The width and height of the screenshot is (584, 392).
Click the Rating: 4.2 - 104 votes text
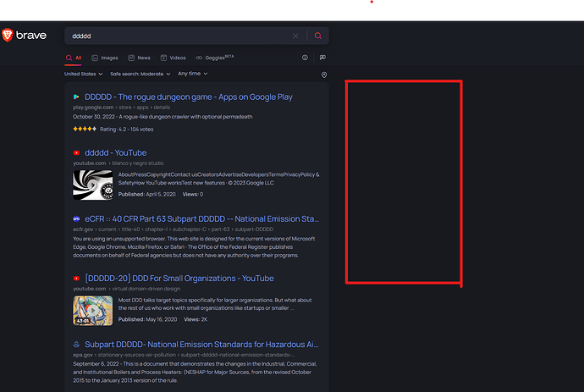point(127,130)
